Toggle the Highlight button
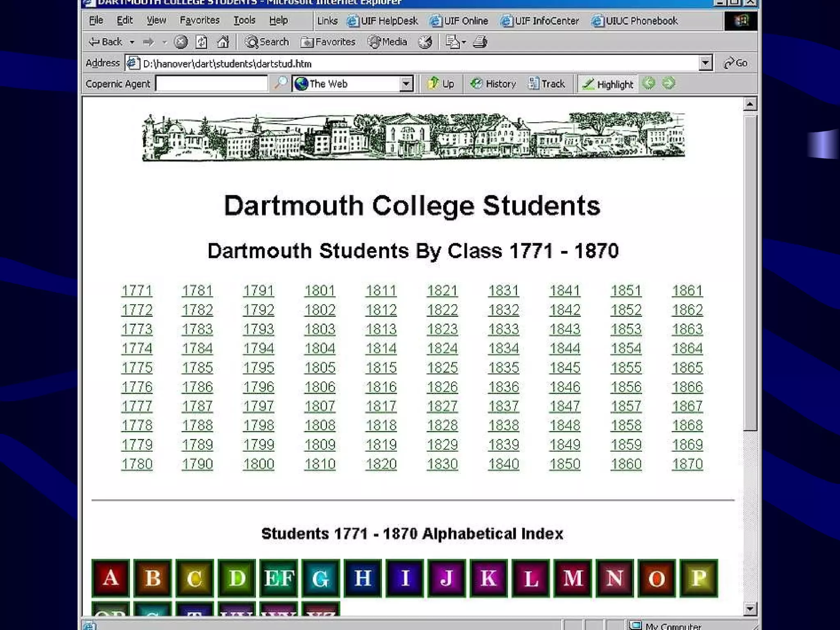The width and height of the screenshot is (840, 630). click(608, 84)
